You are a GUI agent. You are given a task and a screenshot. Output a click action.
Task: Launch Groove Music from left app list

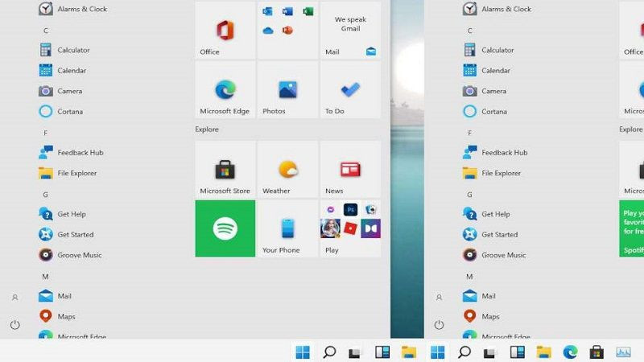pos(70,255)
